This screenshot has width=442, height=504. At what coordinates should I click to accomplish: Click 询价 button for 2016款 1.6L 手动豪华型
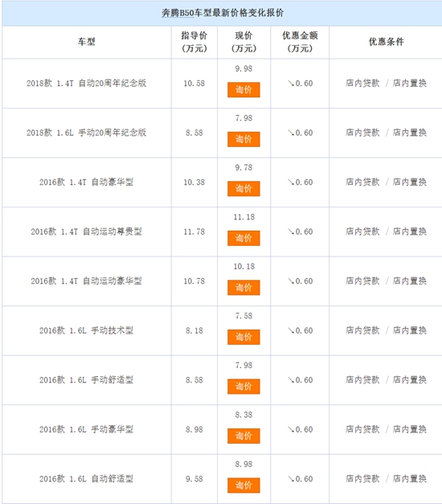244,436
